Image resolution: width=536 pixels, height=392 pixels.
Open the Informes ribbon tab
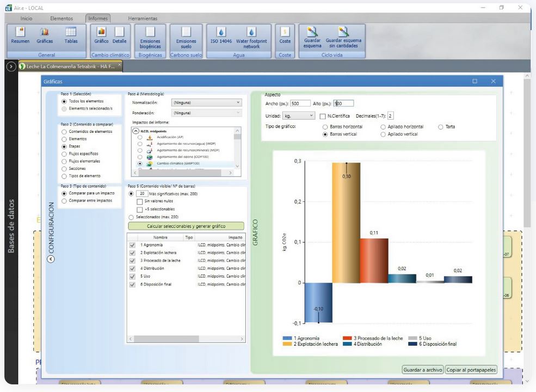(98, 19)
